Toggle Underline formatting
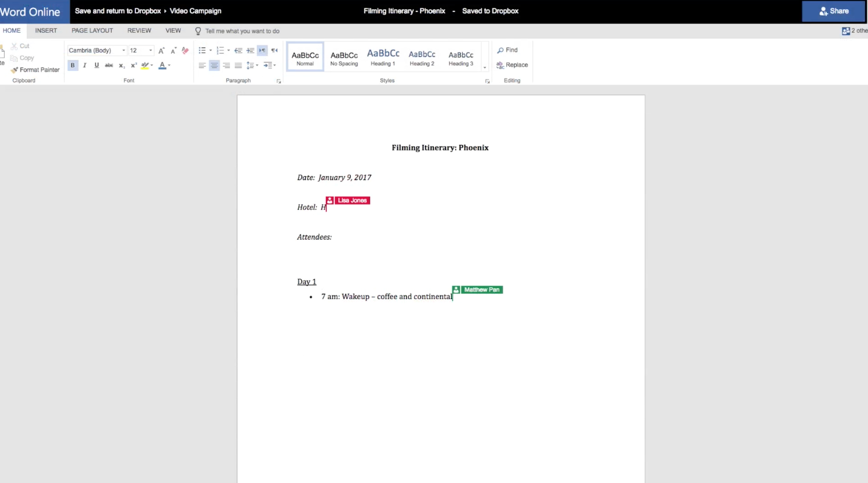868x483 pixels. 97,66
